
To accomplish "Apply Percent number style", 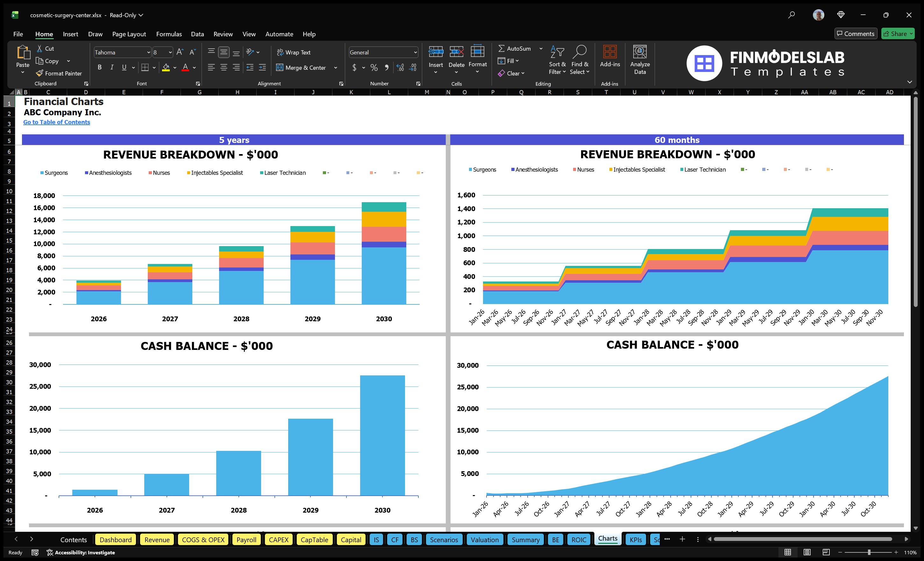I will [374, 68].
